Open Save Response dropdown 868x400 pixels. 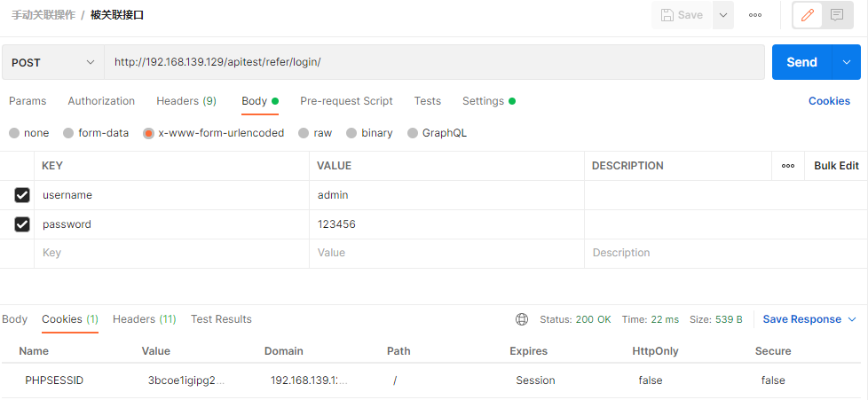click(x=809, y=319)
